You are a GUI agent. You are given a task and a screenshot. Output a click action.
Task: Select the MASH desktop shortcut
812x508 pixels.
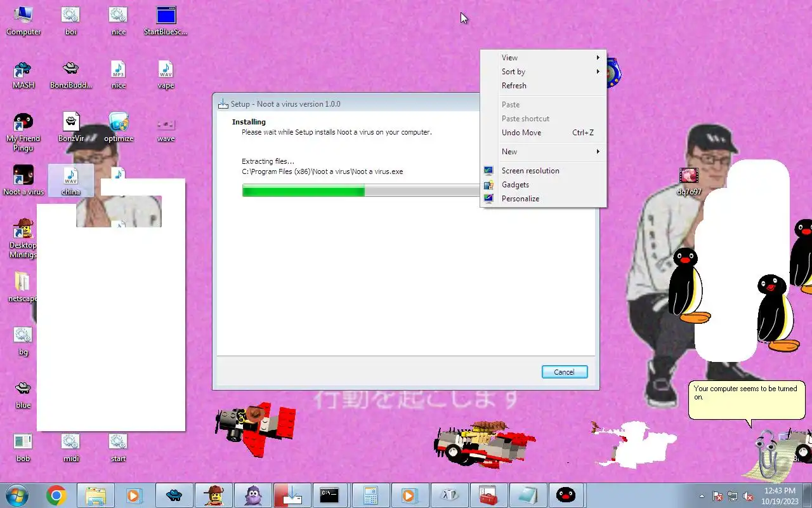click(23, 74)
